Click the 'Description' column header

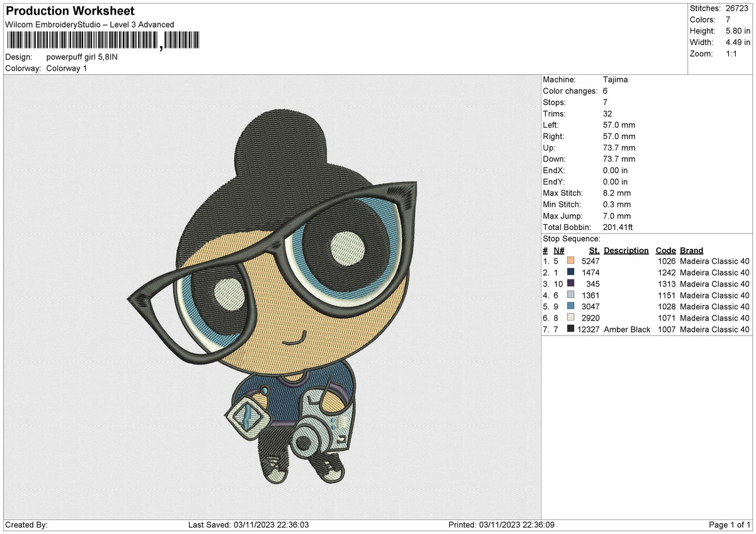coord(626,250)
